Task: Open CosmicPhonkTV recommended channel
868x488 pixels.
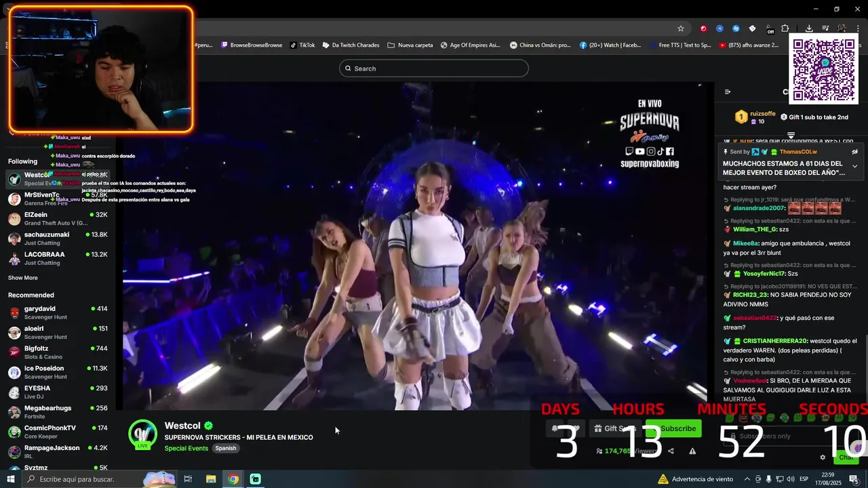Action: 58,432
